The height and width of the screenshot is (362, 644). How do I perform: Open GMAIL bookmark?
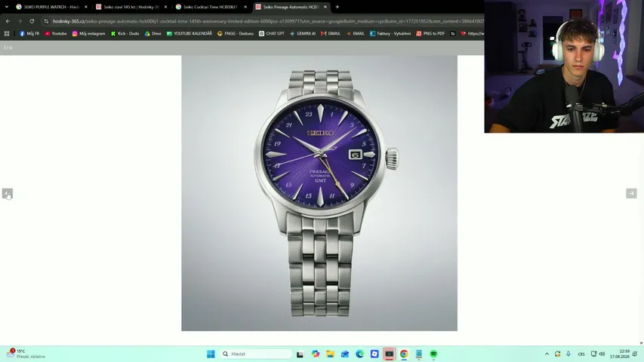[331, 34]
